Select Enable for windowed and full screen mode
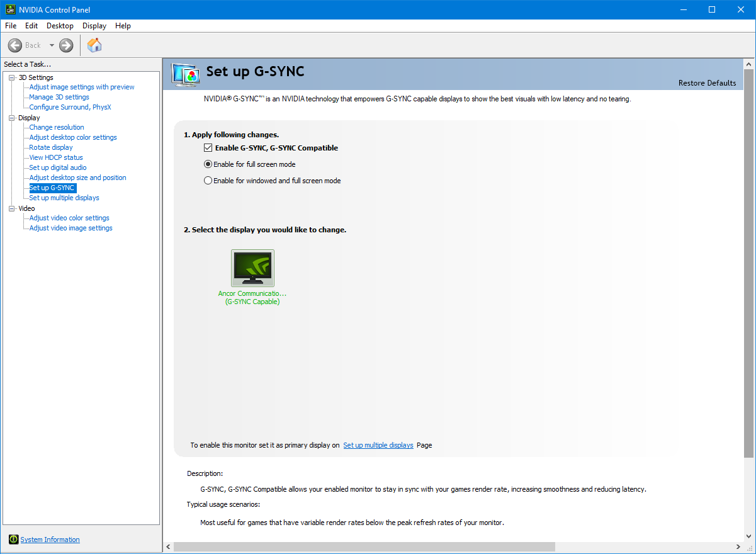 208,181
